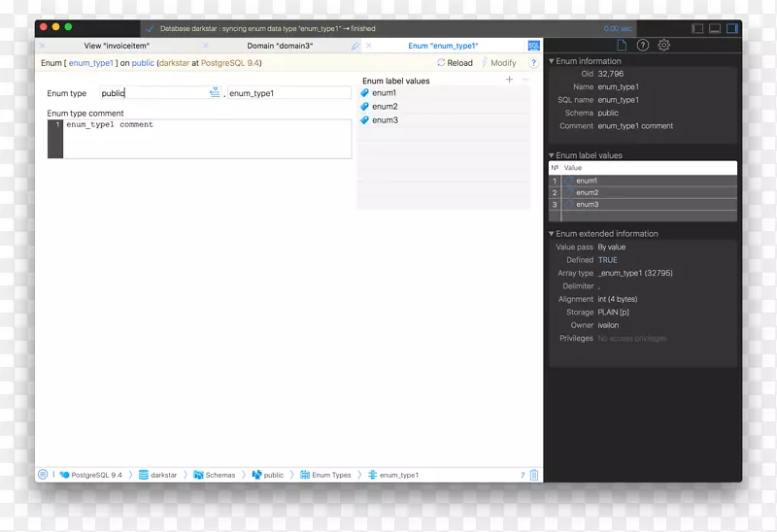Image resolution: width=777 pixels, height=532 pixels.
Task: Toggle the bottom panel layout
Action: (x=715, y=29)
